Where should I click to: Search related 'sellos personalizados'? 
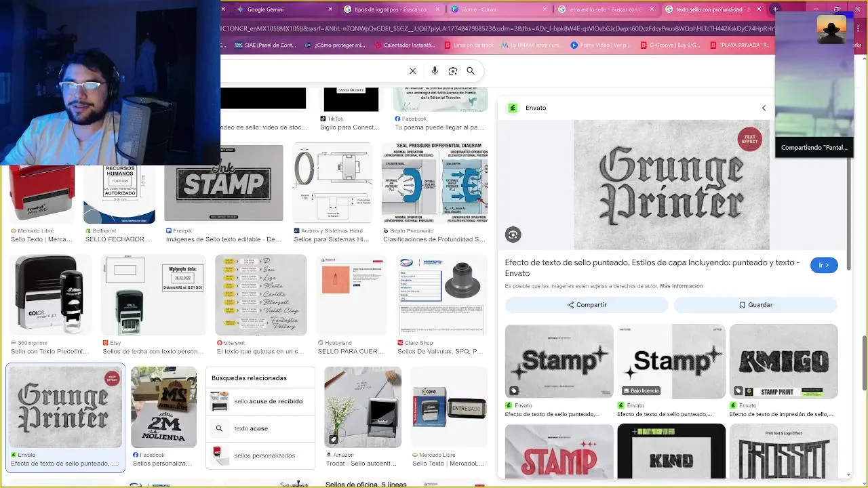(x=260, y=455)
